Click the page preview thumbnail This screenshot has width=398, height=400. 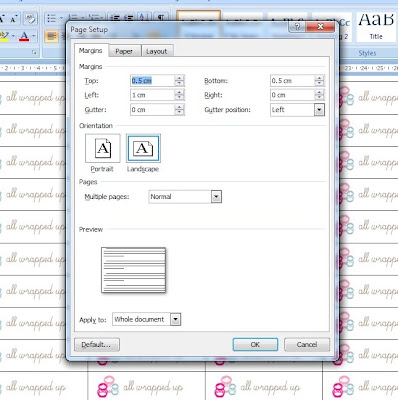(x=133, y=270)
